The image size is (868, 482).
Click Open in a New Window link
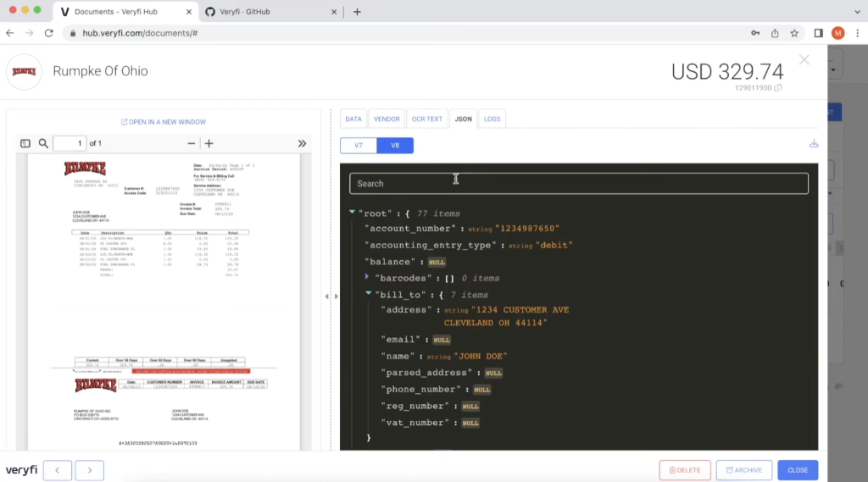point(164,122)
